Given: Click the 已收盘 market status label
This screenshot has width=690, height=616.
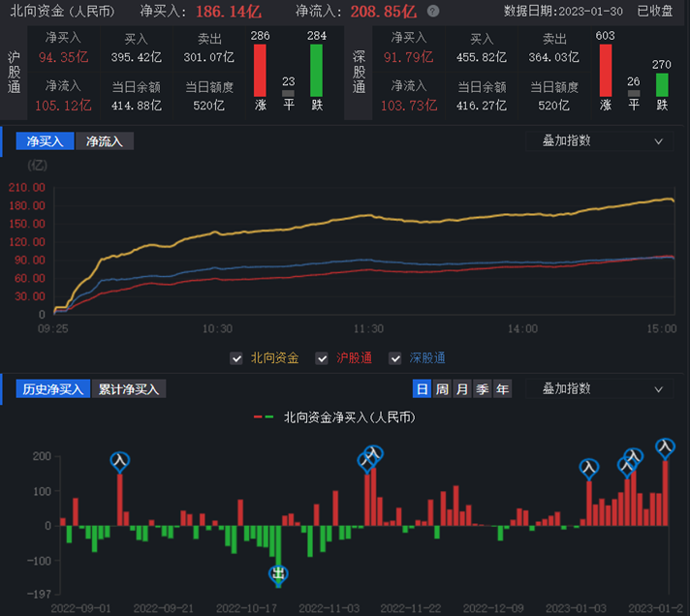Looking at the screenshot, I should [x=655, y=12].
